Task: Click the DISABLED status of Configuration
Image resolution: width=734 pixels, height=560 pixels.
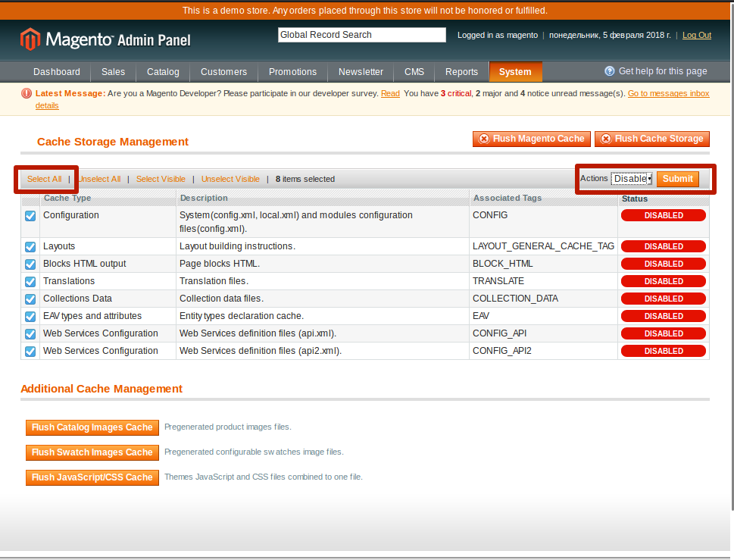Action: [x=664, y=215]
